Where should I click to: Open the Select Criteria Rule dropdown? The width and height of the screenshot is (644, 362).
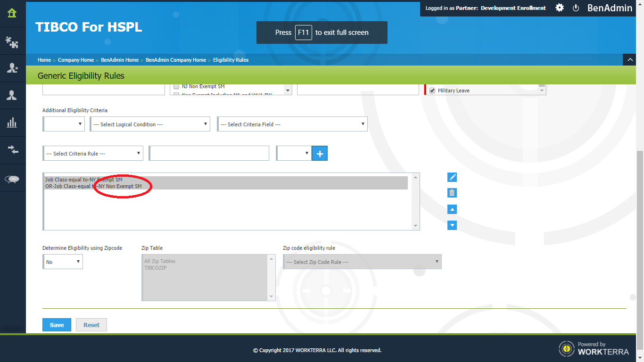pyautogui.click(x=93, y=153)
